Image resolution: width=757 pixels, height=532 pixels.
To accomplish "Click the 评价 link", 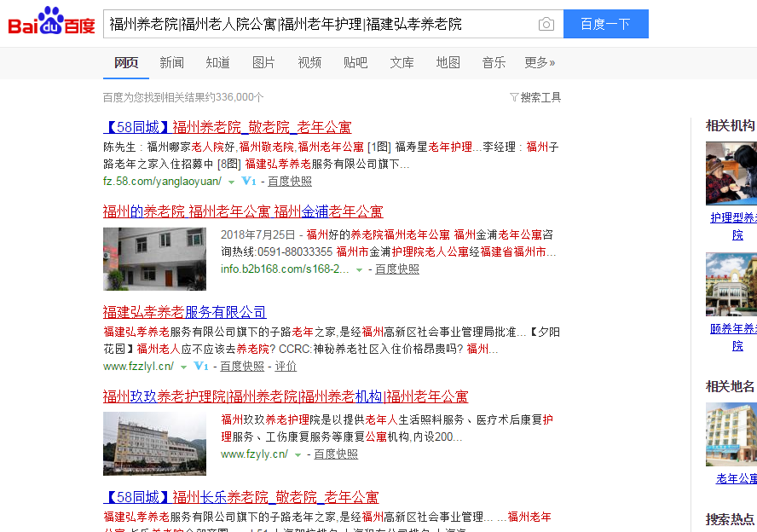I will click(x=286, y=367).
